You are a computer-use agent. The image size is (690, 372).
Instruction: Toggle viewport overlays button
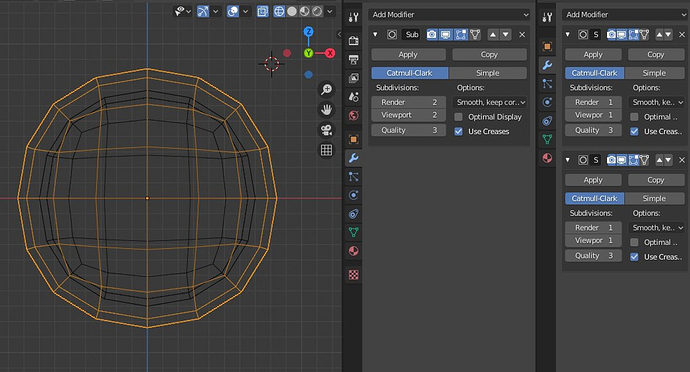(233, 11)
